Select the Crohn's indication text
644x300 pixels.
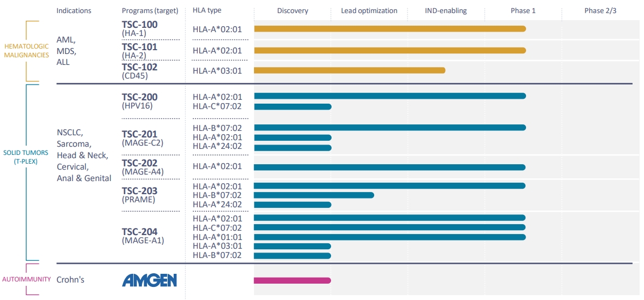coord(71,279)
